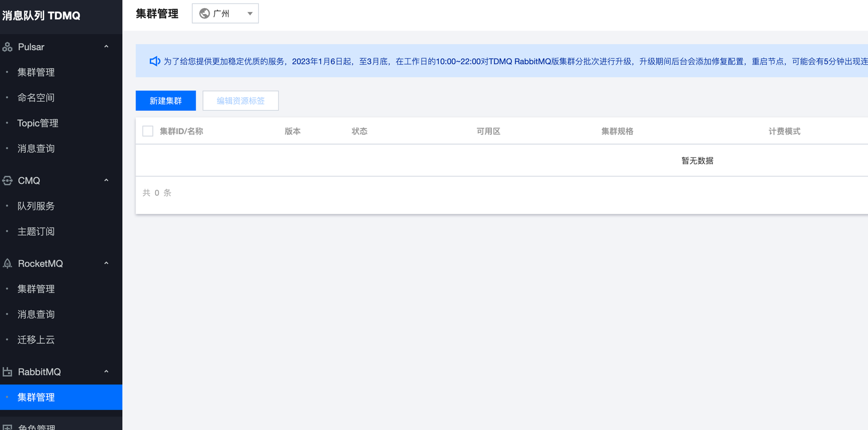Click the globe icon in region selector
Screen dimensions: 868x430
pyautogui.click(x=204, y=13)
